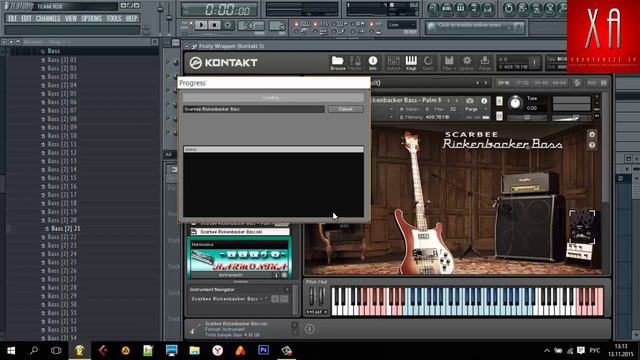Image resolution: width=640 pixels, height=360 pixels.
Task: Click the info circle in status bar
Action: click(x=309, y=329)
